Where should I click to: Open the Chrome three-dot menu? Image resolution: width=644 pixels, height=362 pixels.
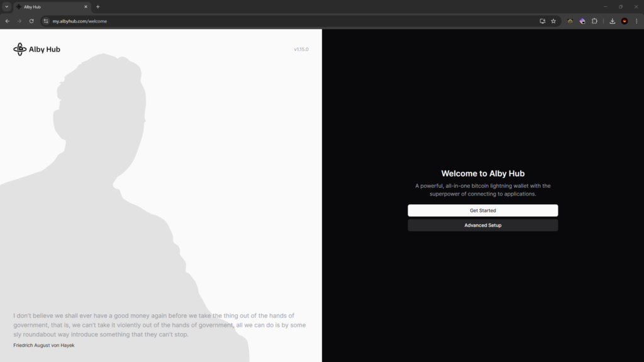(x=636, y=21)
